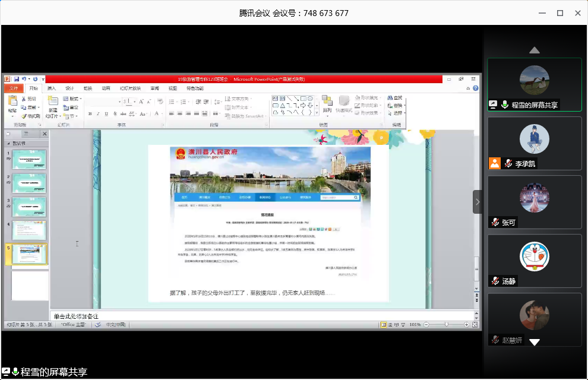
Task: Click the PowerPoint help question mark icon
Action: pos(476,88)
